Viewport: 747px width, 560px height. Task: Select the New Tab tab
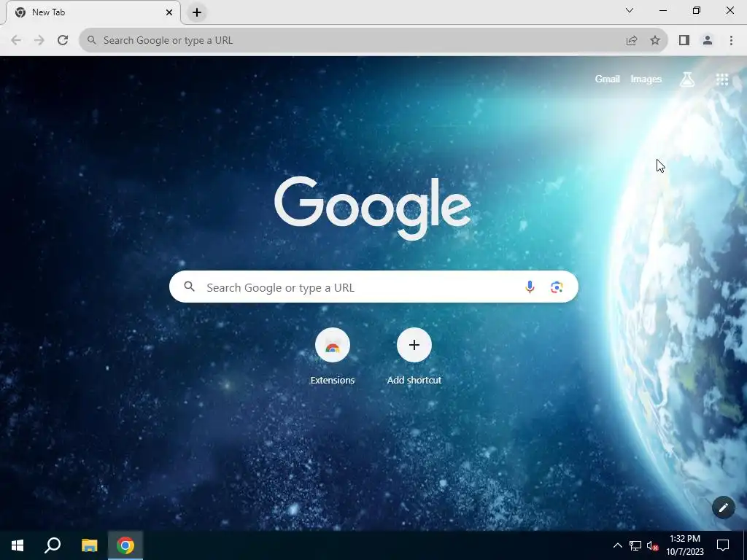pyautogui.click(x=93, y=12)
